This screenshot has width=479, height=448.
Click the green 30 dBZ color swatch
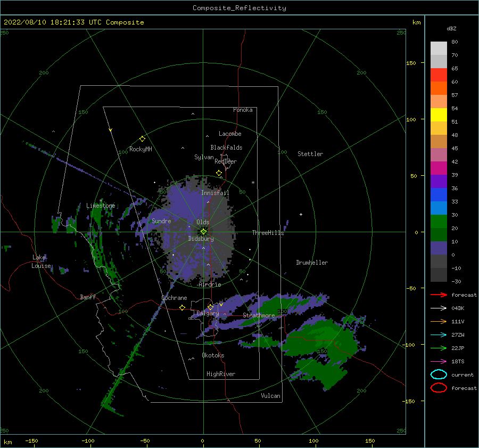click(439, 221)
